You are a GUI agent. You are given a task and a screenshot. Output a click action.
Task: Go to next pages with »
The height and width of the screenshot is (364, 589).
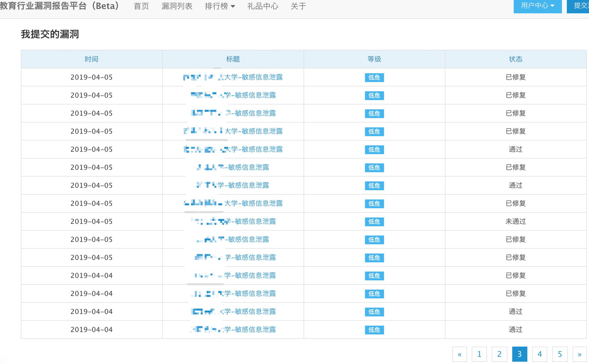pos(580,354)
